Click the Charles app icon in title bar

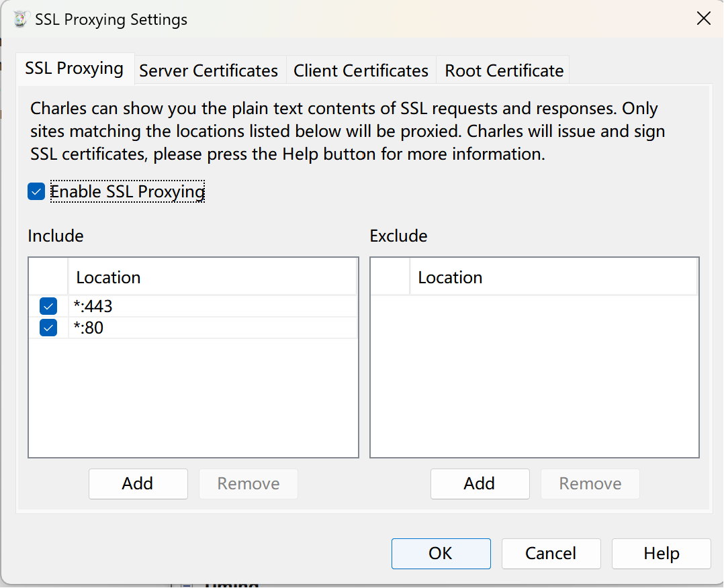click(x=21, y=19)
